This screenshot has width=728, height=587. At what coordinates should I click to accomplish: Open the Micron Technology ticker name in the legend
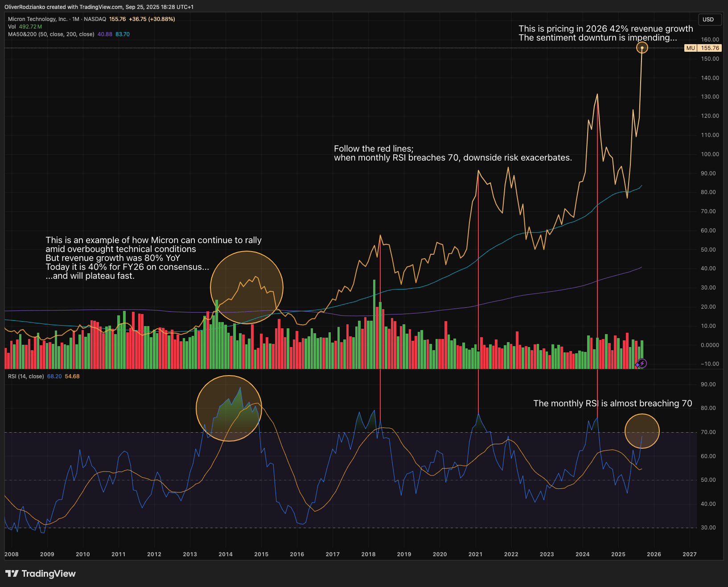click(x=38, y=19)
